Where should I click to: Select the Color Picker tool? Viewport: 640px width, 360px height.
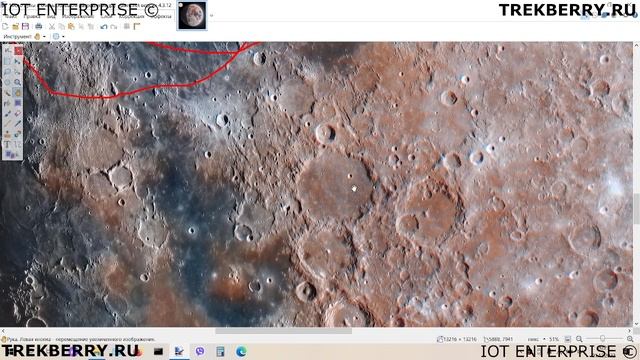point(18,124)
